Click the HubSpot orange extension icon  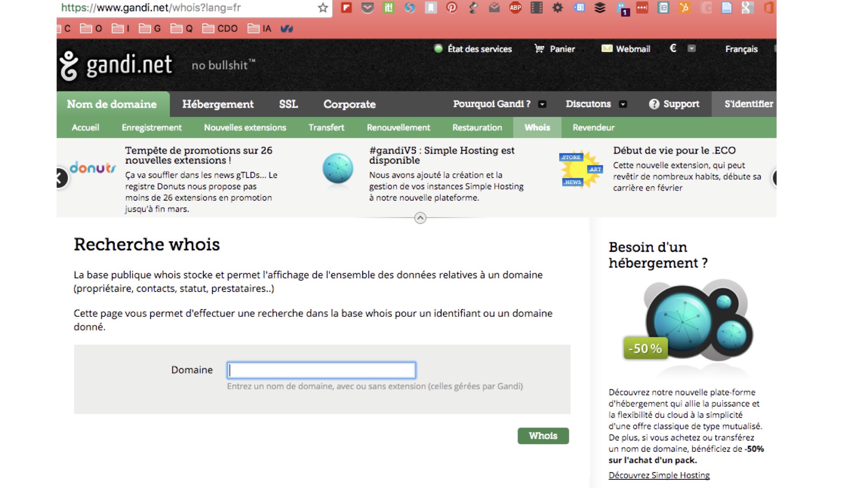click(x=684, y=8)
